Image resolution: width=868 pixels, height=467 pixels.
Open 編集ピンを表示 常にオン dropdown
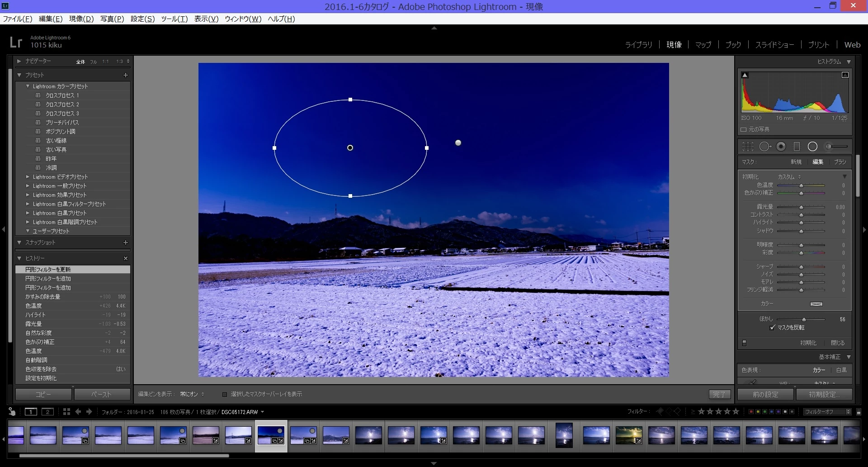[192, 394]
